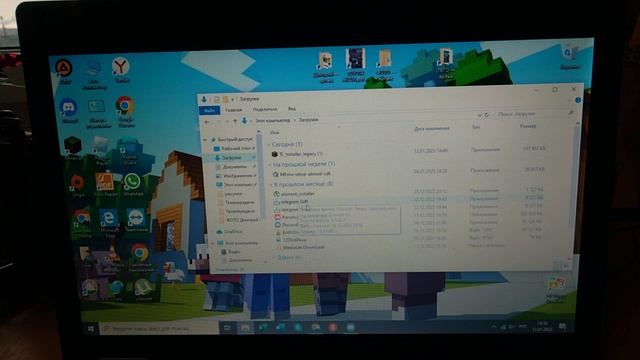Sort files by the Имя column
The height and width of the screenshot is (360, 640).
tap(274, 133)
